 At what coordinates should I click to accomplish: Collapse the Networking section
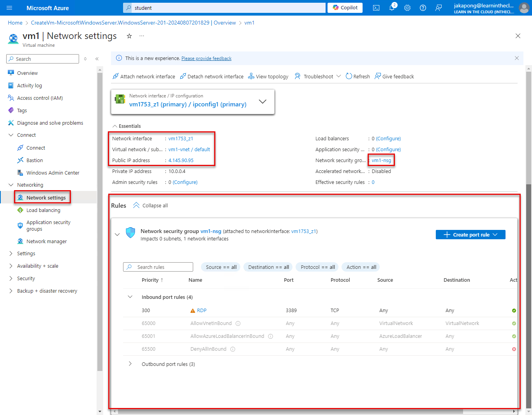pos(11,185)
